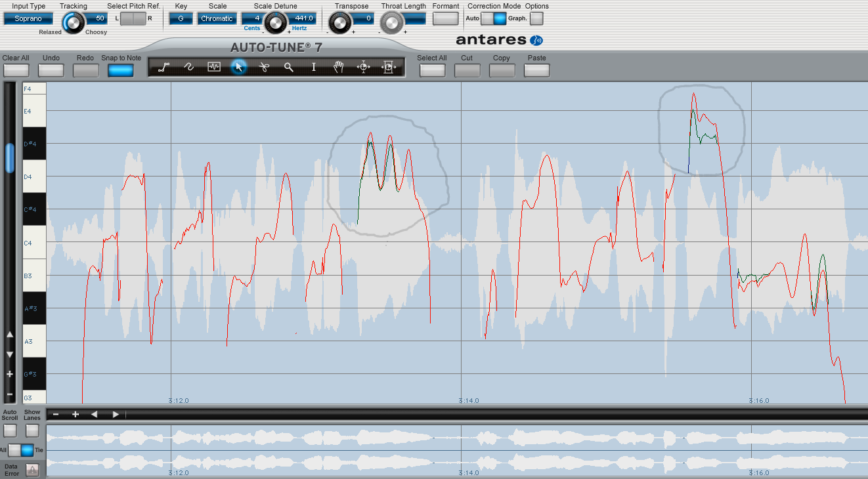Click the Move Region tool icon
Image resolution: width=868 pixels, height=479 pixels.
point(389,67)
